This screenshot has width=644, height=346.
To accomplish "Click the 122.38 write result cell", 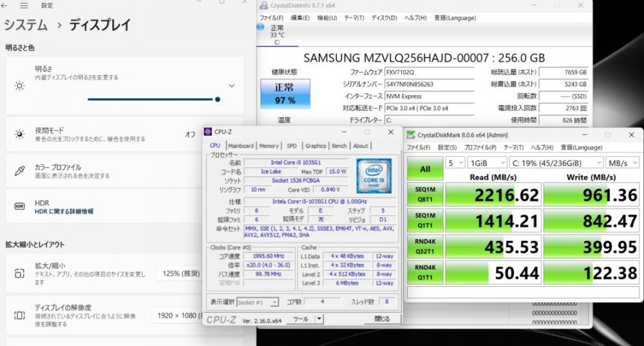I will (591, 273).
